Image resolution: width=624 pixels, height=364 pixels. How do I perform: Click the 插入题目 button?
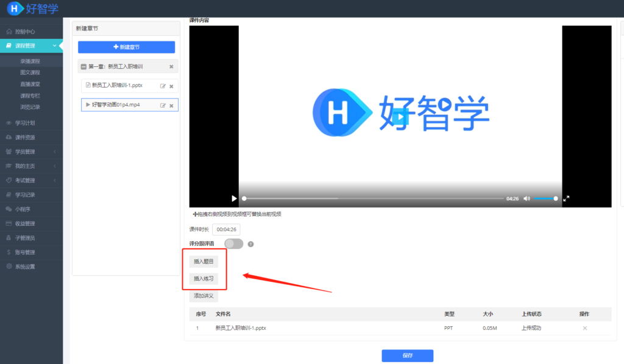click(204, 261)
